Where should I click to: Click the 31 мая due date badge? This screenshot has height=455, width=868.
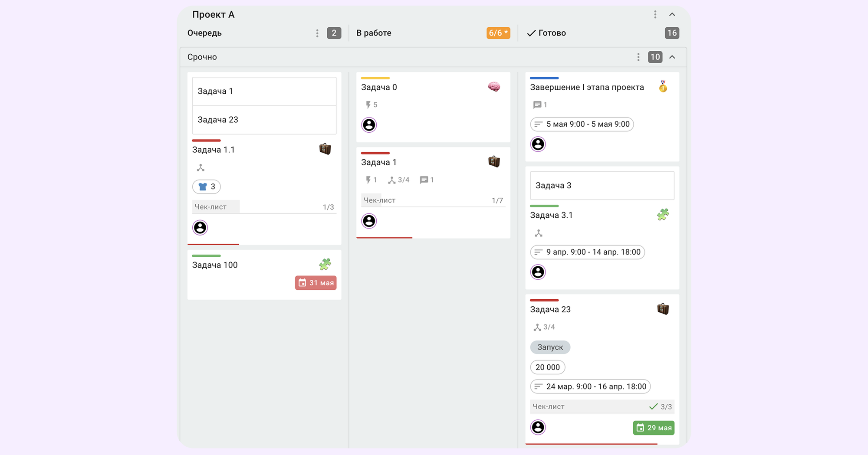(316, 283)
